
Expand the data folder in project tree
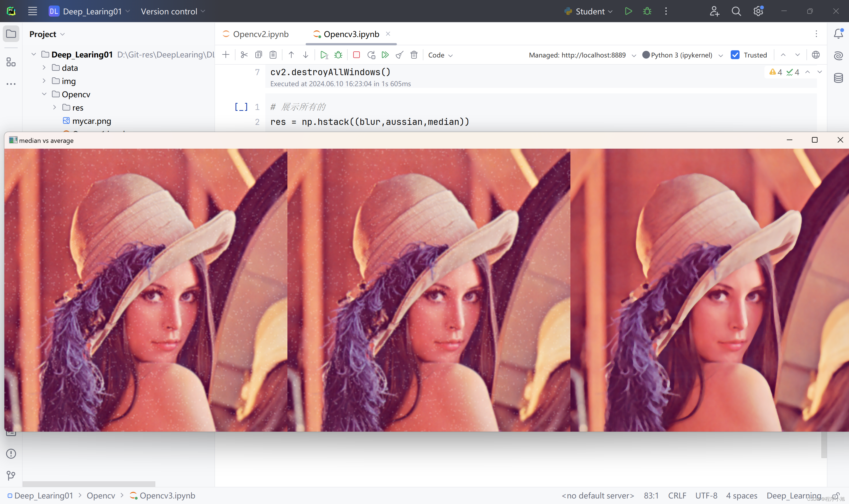pos(44,68)
